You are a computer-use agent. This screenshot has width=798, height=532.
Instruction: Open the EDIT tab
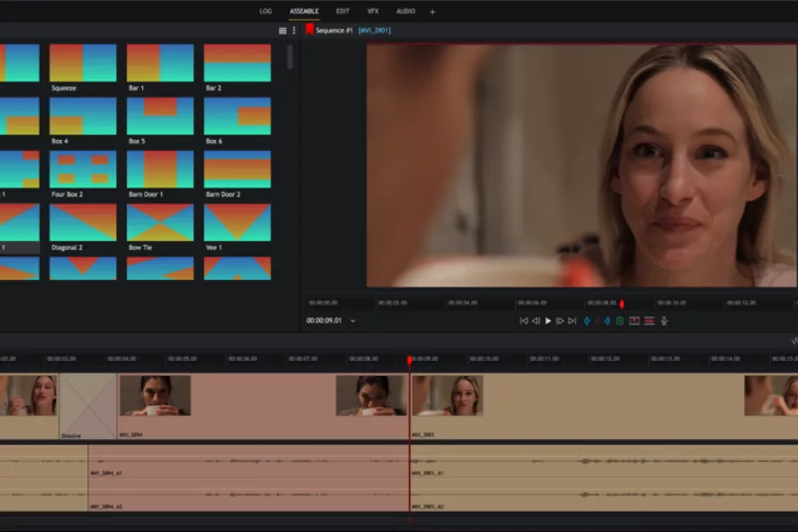(x=342, y=12)
